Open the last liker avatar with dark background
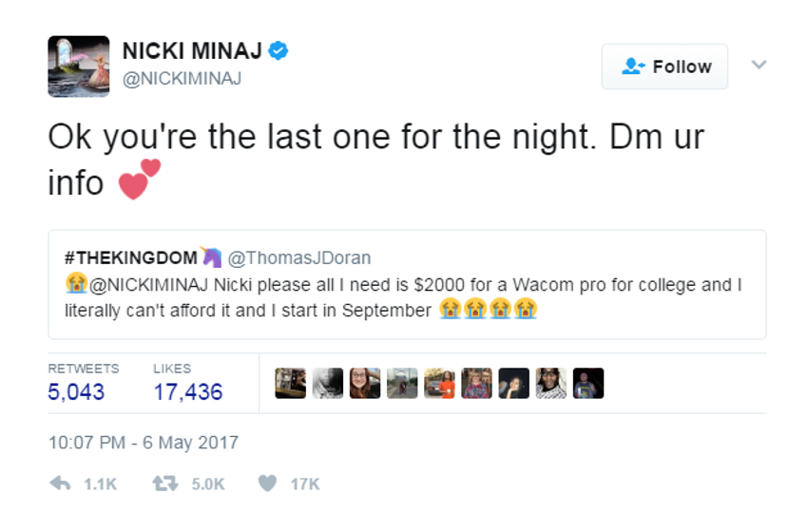Viewport: 808px width, 532px height. point(588,383)
